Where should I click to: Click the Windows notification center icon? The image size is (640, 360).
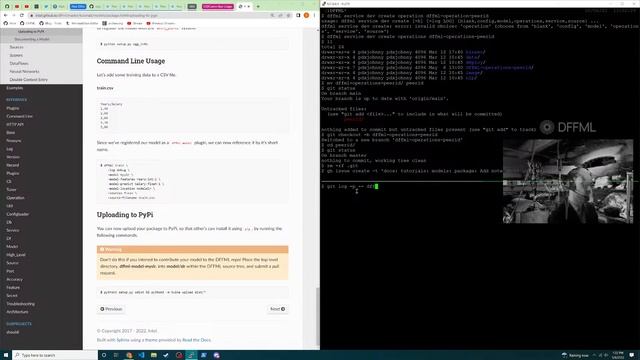pos(632,355)
